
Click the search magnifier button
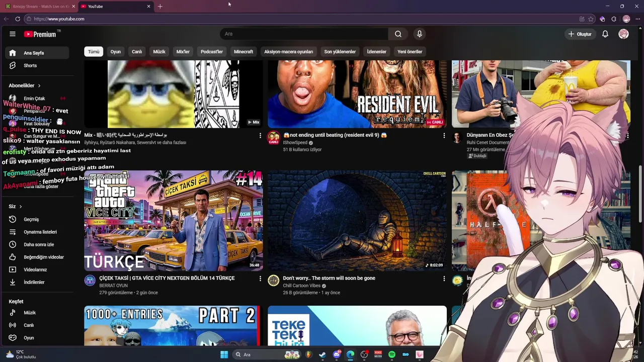tap(398, 34)
